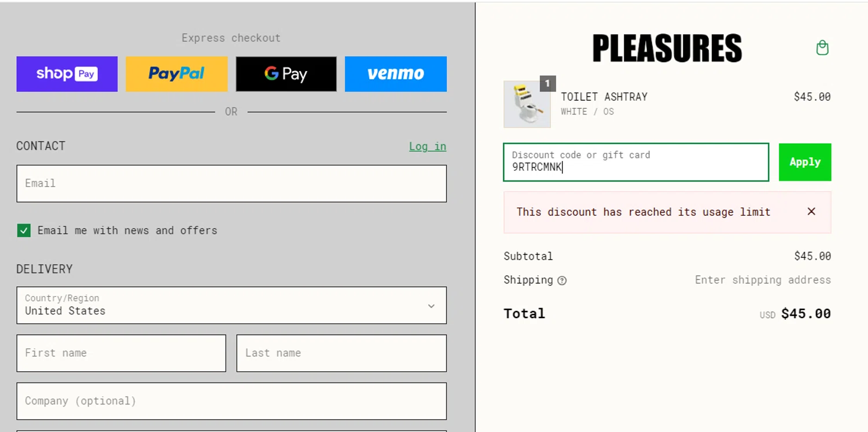The height and width of the screenshot is (432, 868).
Task: Focus the Email input field
Action: click(x=231, y=183)
